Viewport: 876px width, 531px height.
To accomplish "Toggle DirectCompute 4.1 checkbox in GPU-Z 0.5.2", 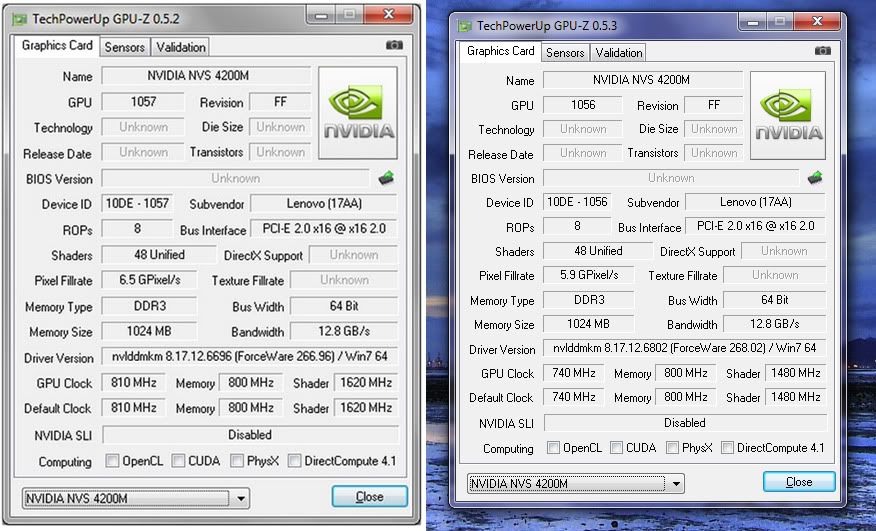I will pyautogui.click(x=294, y=461).
